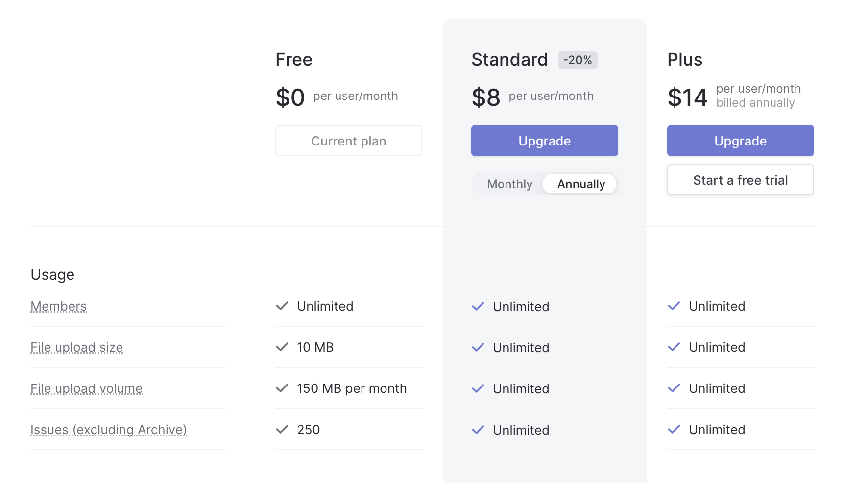Upgrade to the Plus plan

[x=740, y=141]
